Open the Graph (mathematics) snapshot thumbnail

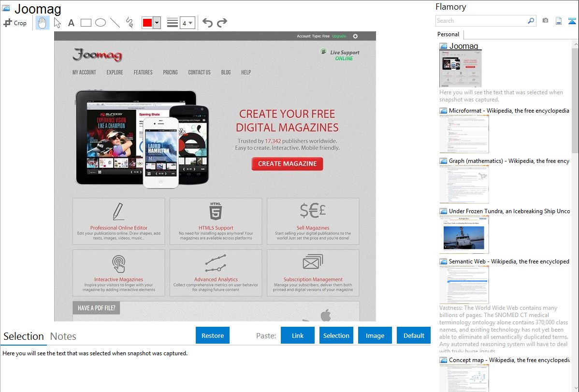click(x=464, y=184)
